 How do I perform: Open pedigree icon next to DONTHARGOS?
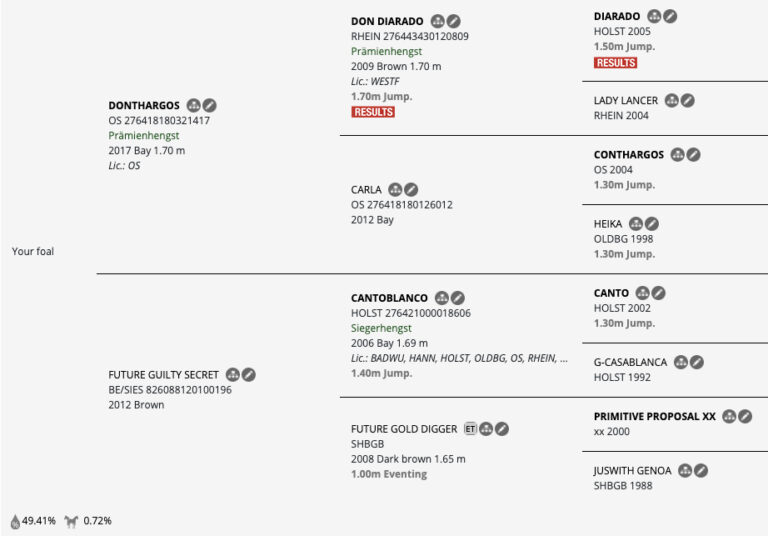coord(194,105)
